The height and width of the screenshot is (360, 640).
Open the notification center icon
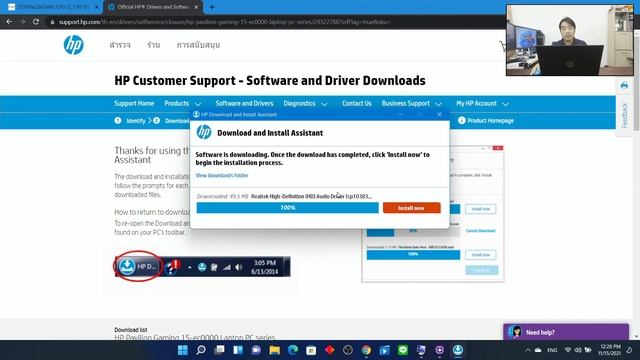click(630, 350)
